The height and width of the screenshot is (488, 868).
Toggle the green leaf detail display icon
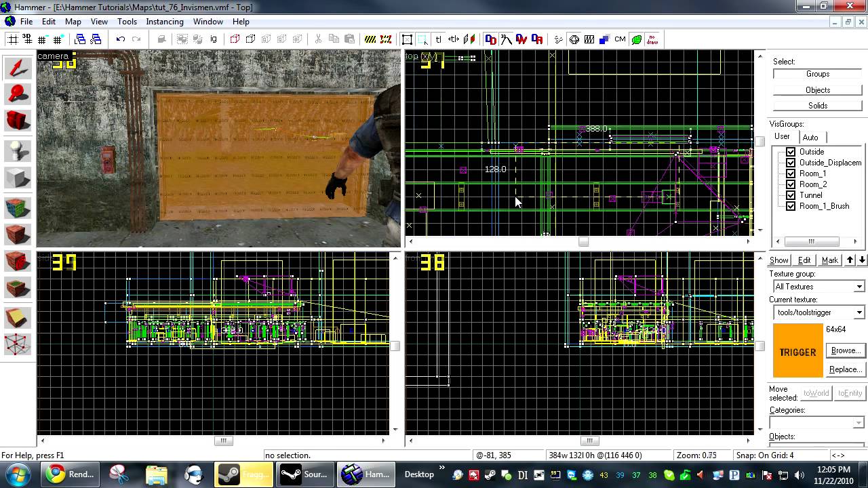click(x=636, y=39)
